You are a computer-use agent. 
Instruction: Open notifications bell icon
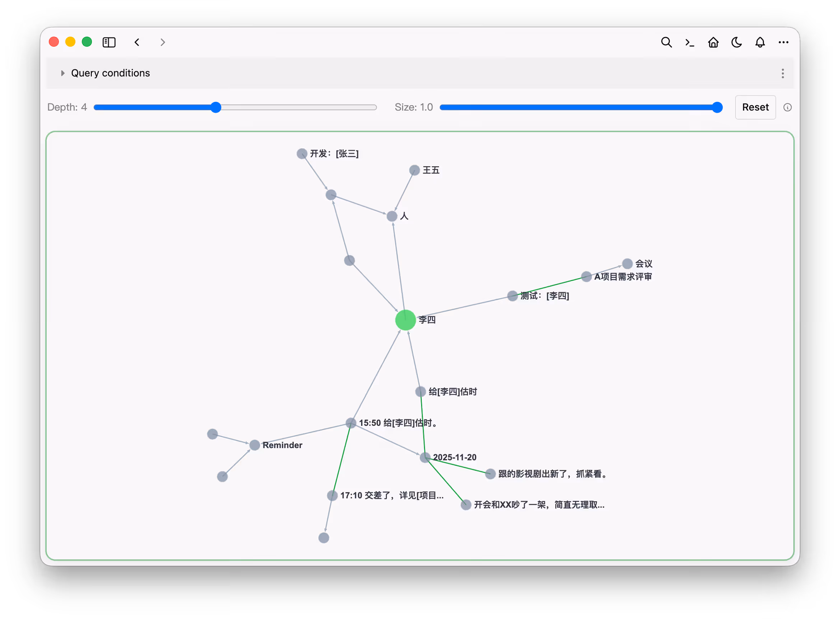click(x=760, y=42)
